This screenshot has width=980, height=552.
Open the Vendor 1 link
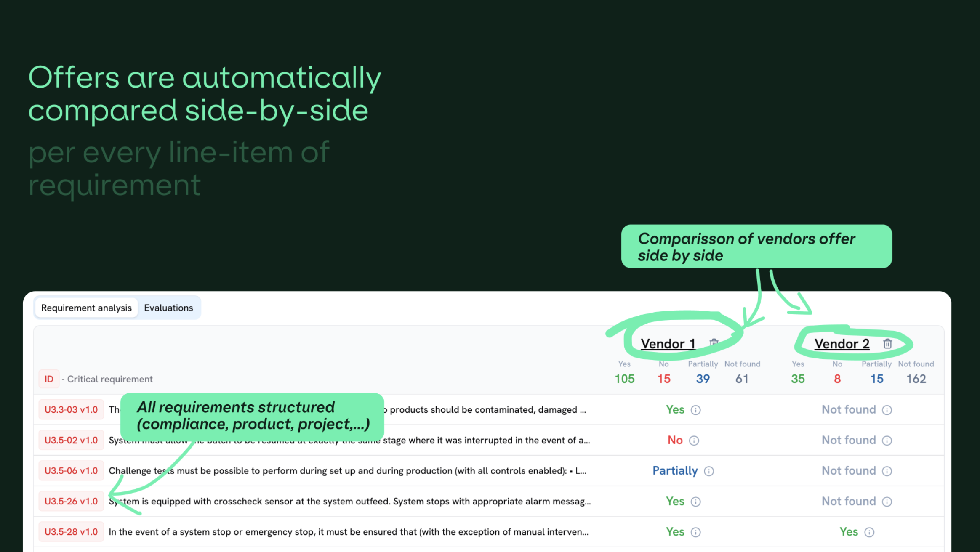[668, 344]
